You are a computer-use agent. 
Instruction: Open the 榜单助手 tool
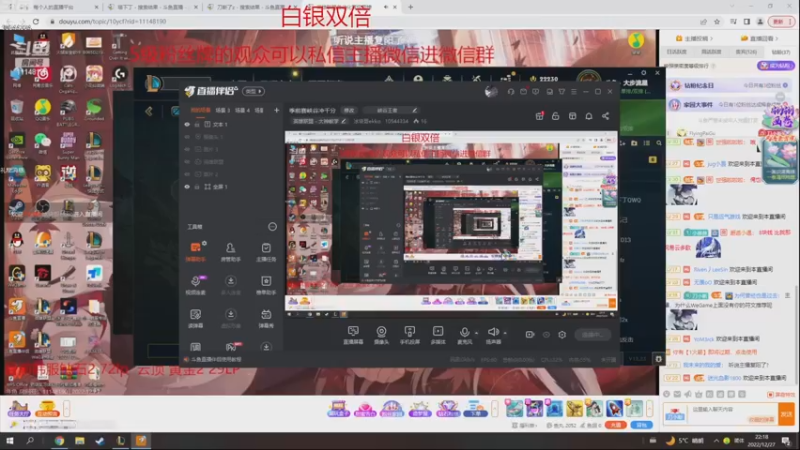point(266,285)
